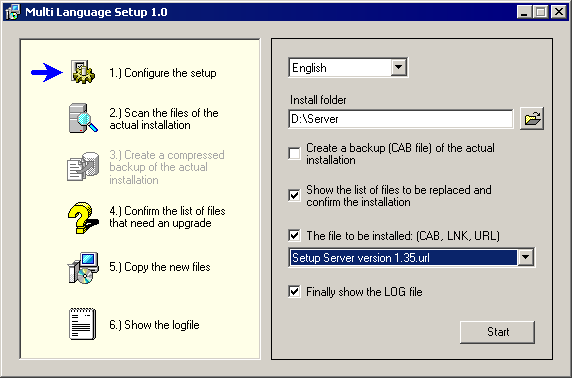Click the Configure the setup gear icon
572x378 pixels.
pos(83,72)
